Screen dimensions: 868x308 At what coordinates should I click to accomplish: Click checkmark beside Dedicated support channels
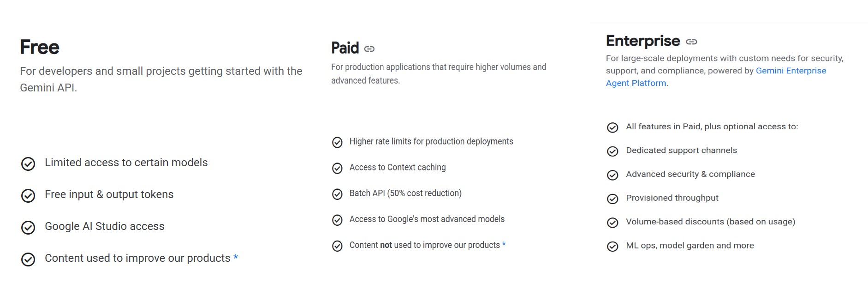pyautogui.click(x=612, y=151)
